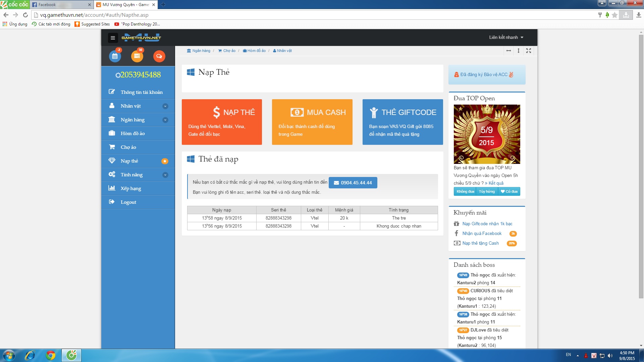Expand the 'Nhân vật' sidebar submenu

tap(165, 106)
